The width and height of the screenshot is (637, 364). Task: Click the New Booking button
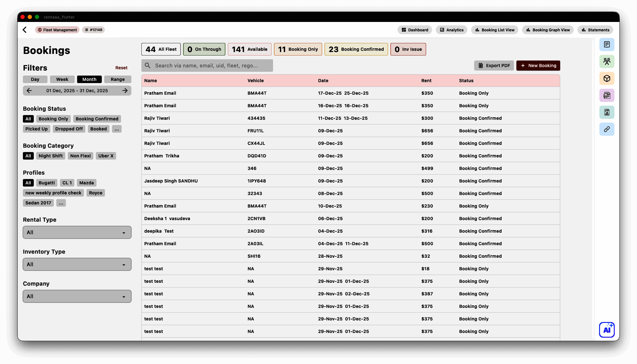coord(538,66)
